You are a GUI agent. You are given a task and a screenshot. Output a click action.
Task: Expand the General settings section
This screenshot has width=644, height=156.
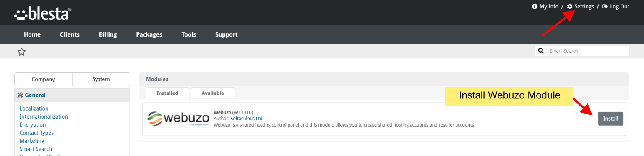(x=35, y=95)
